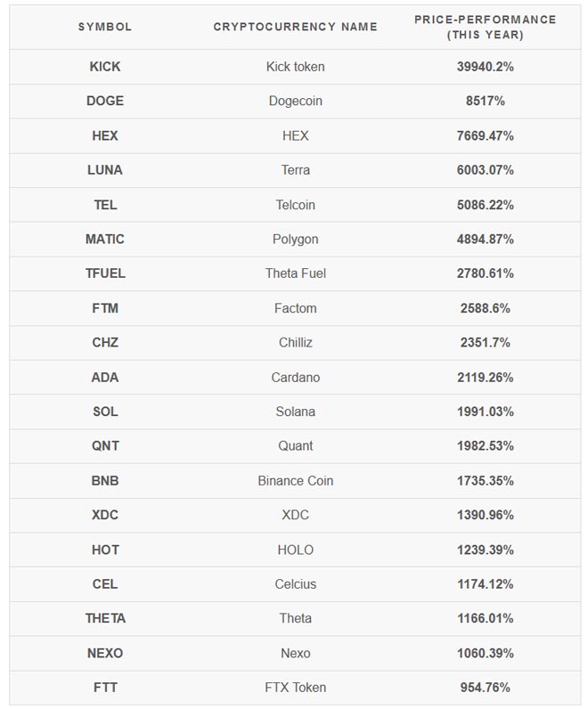This screenshot has width=588, height=709.
Task: Click the Dogecoin name cell
Action: click(295, 102)
